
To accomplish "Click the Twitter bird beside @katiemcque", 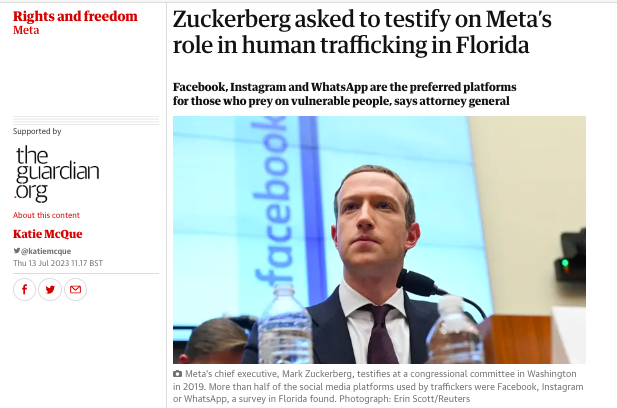I will point(16,250).
